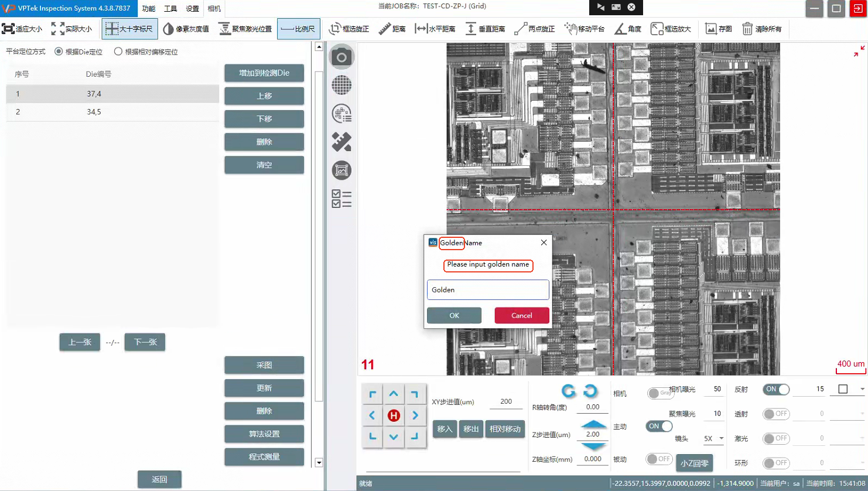Click the 聚焦激光位置 laser focus position tool
Image resolution: width=868 pixels, height=491 pixels.
245,29
